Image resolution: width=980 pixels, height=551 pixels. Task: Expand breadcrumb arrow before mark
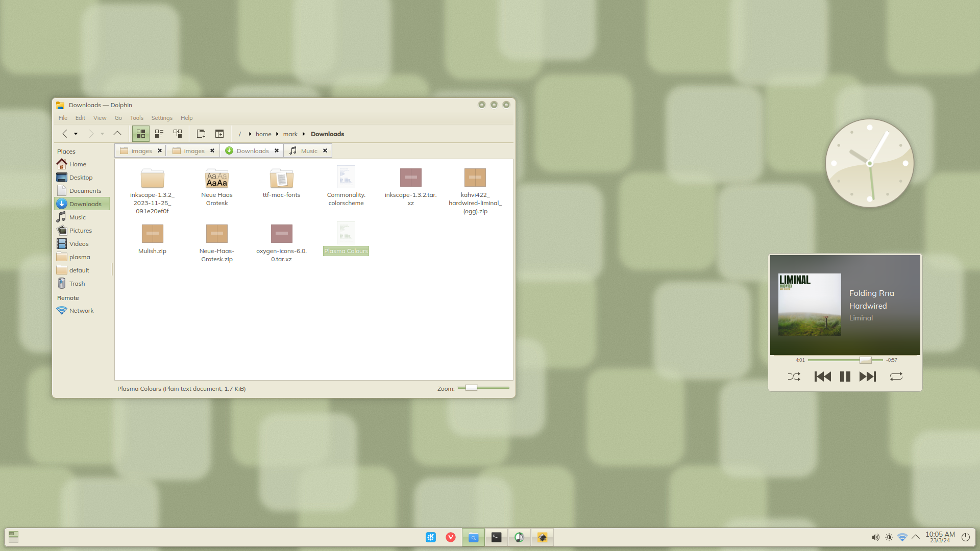[277, 134]
